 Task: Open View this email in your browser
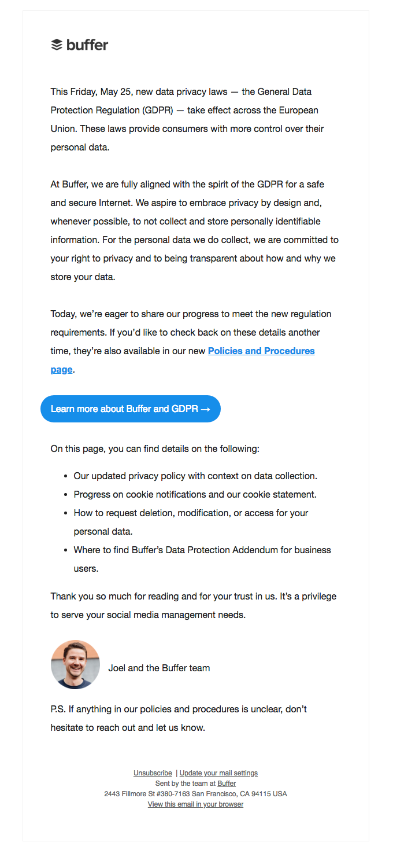(x=195, y=804)
